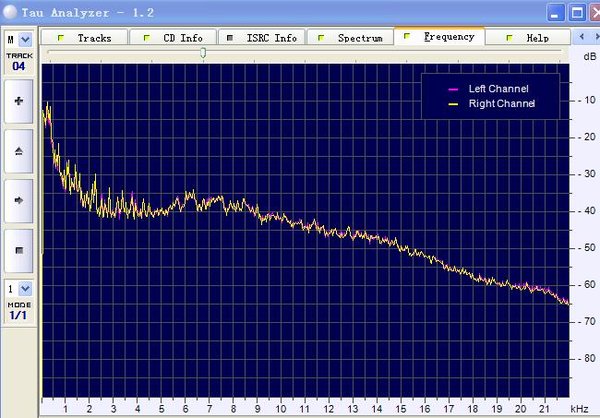Click the eject disc button
The height and width of the screenshot is (418, 600).
point(19,151)
